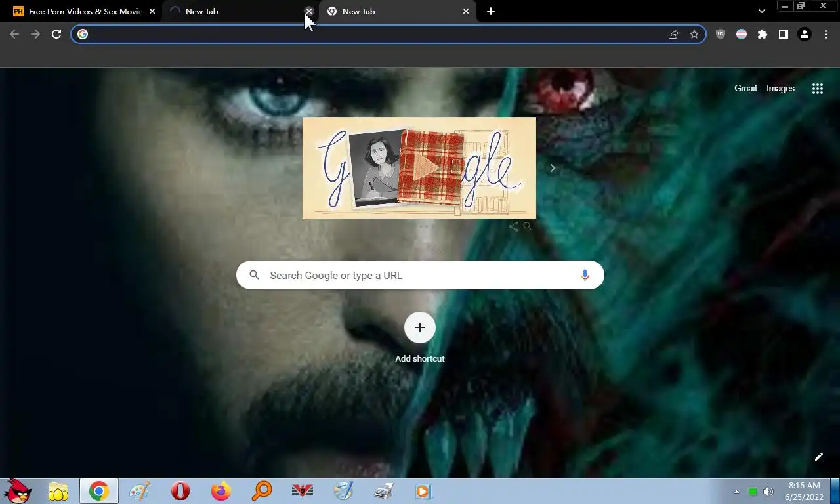The width and height of the screenshot is (840, 504).
Task: Click the Show desktop strip
Action: point(835,491)
